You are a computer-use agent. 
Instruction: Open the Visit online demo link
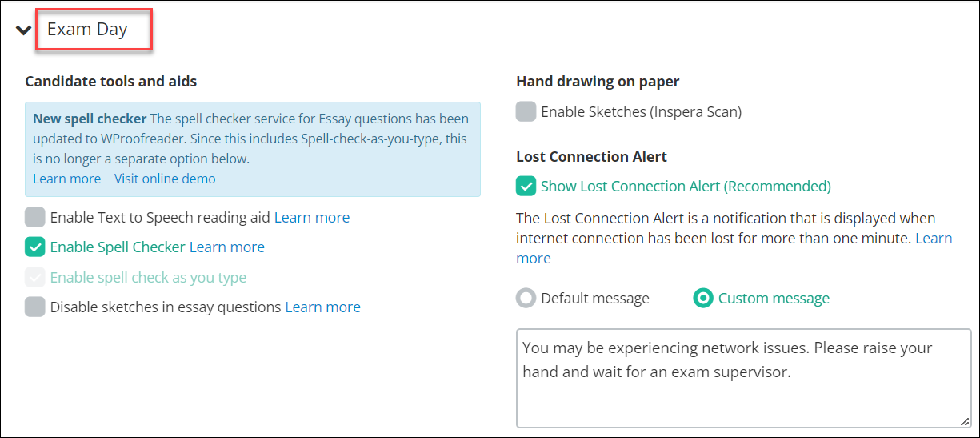165,179
